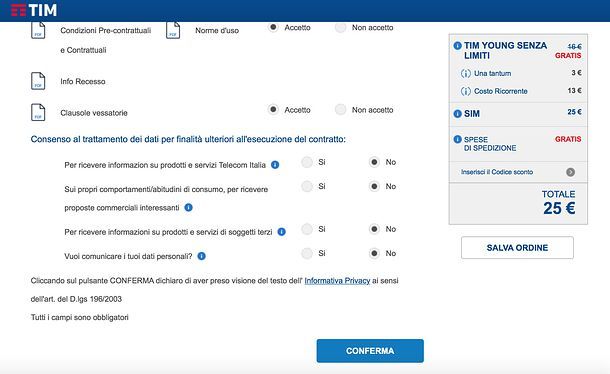Open Norme d'uso text link
Viewport: 610px width, 374px height.
click(x=217, y=30)
